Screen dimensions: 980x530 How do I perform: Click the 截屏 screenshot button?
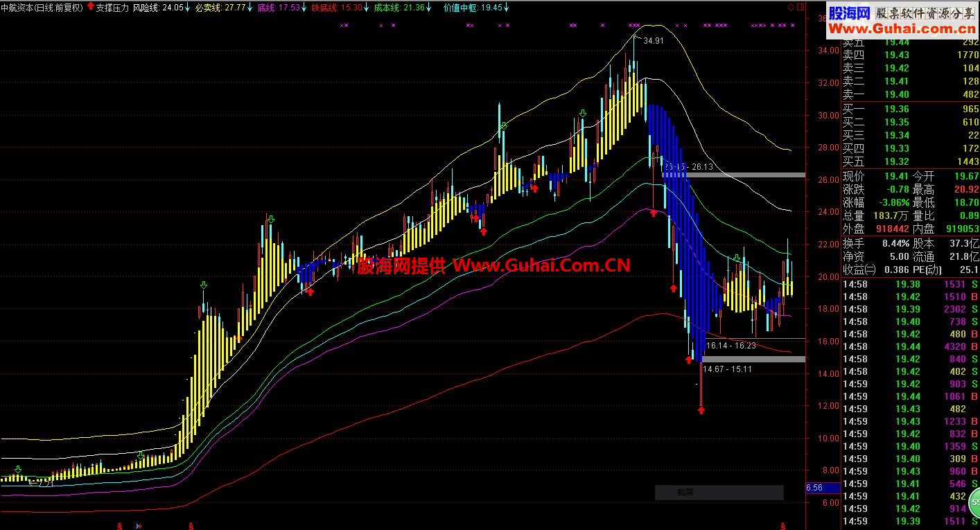[719, 493]
